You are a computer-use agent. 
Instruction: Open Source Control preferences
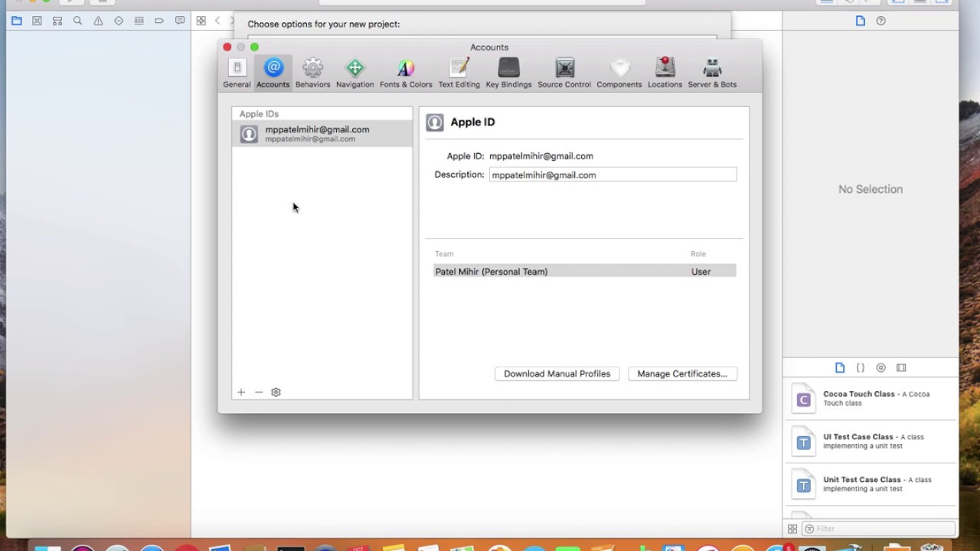[x=564, y=73]
